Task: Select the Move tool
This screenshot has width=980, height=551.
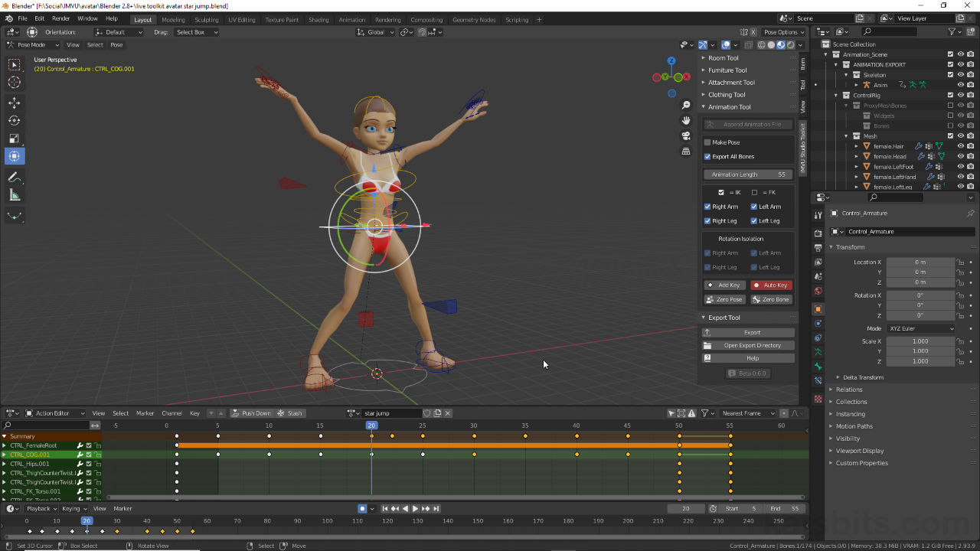Action: 15,103
